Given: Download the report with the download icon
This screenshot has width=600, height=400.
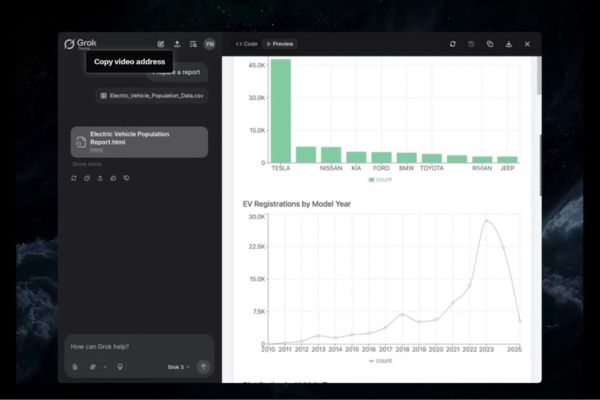Looking at the screenshot, I should (x=509, y=44).
